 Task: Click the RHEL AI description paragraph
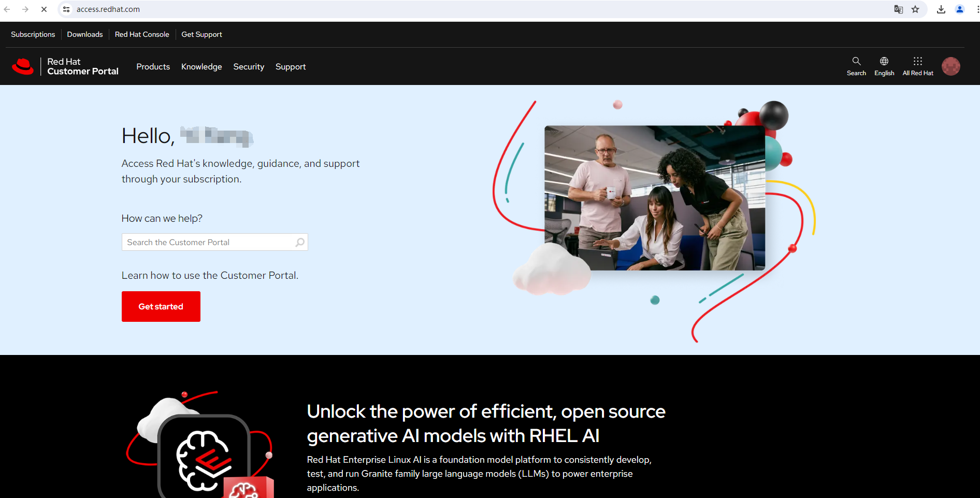tap(479, 474)
